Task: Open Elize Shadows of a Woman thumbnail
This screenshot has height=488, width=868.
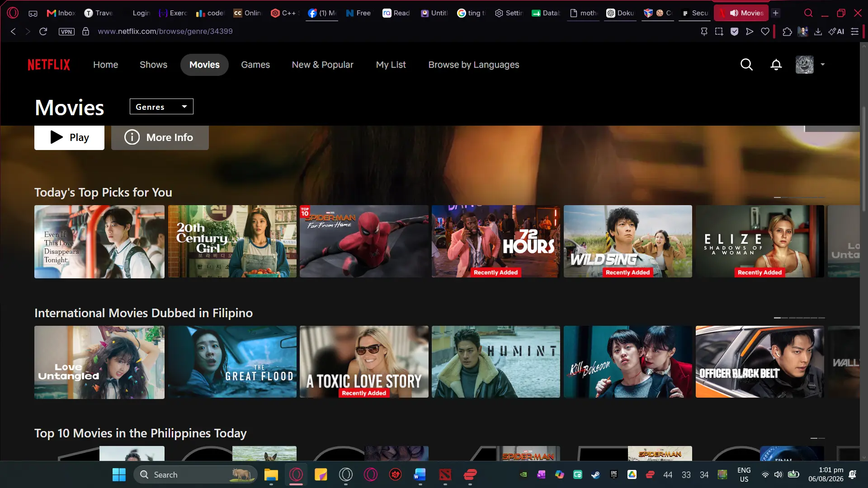Action: coord(760,241)
